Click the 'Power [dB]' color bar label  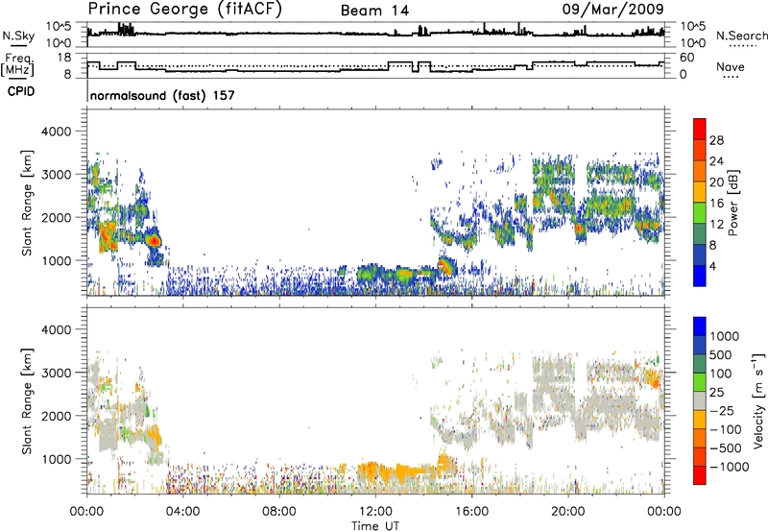(x=732, y=203)
